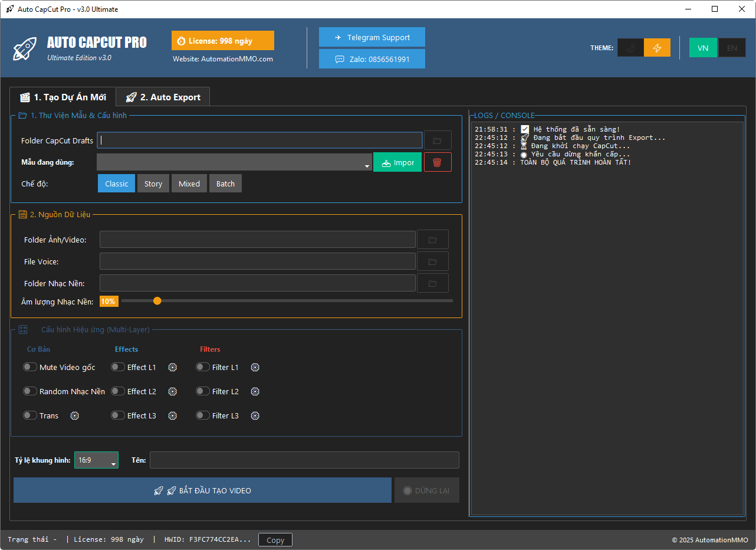The width and height of the screenshot is (756, 550).
Task: Switch to the Tạo Dự Án Mới tab
Action: coord(63,97)
